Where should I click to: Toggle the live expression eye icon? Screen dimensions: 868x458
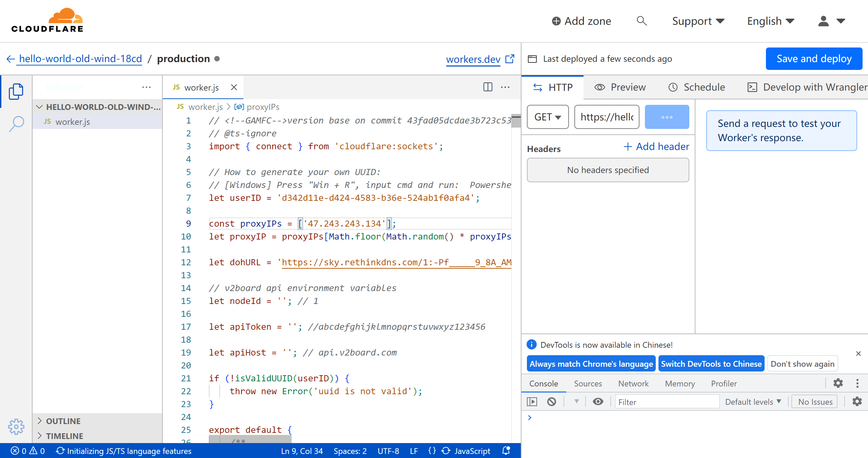coord(598,402)
